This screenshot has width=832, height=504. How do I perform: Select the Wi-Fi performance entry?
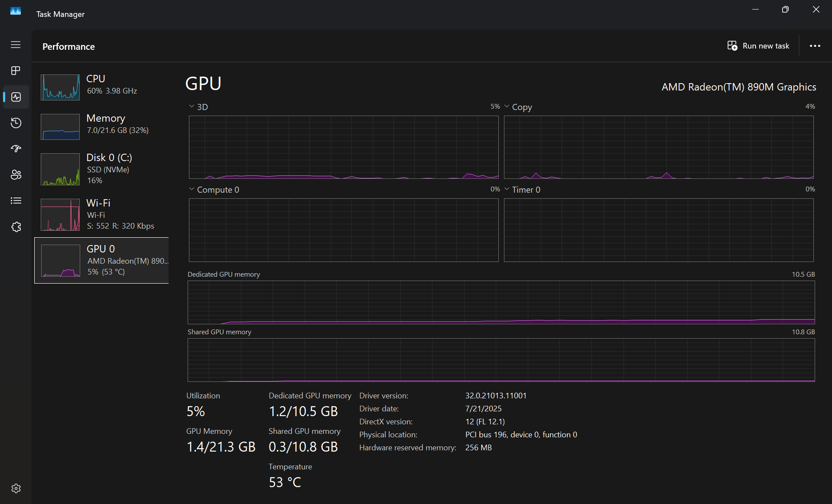click(x=101, y=214)
